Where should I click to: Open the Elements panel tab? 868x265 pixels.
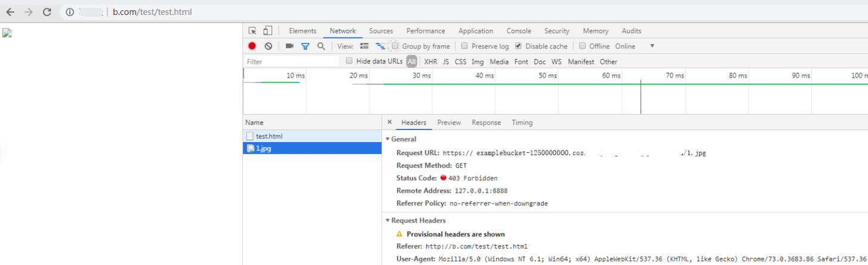(303, 31)
